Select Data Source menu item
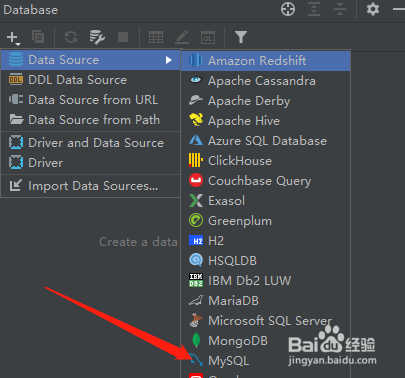This screenshot has height=378, width=405. click(x=91, y=60)
